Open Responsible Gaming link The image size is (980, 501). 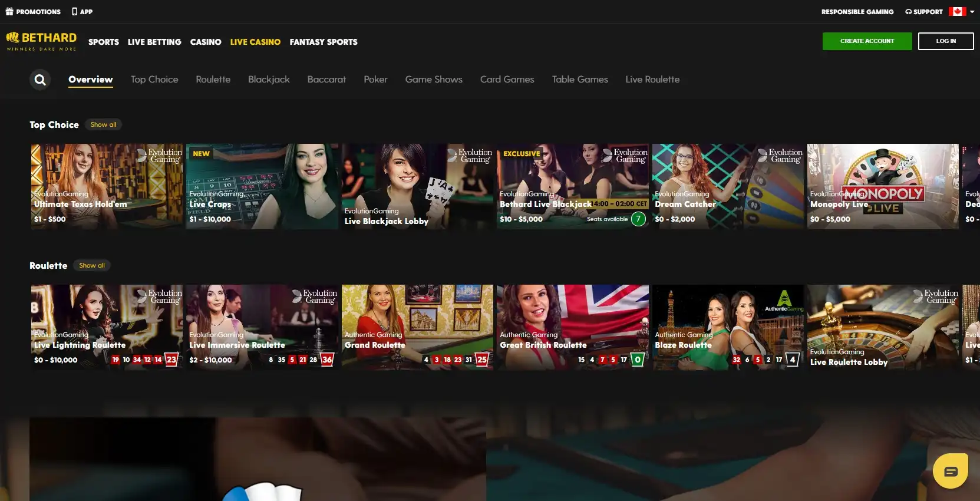click(x=857, y=12)
